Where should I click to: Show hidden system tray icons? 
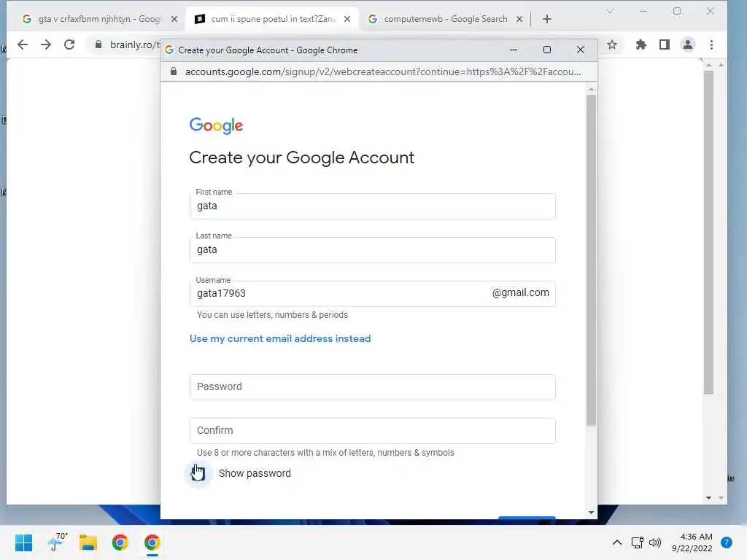(617, 542)
